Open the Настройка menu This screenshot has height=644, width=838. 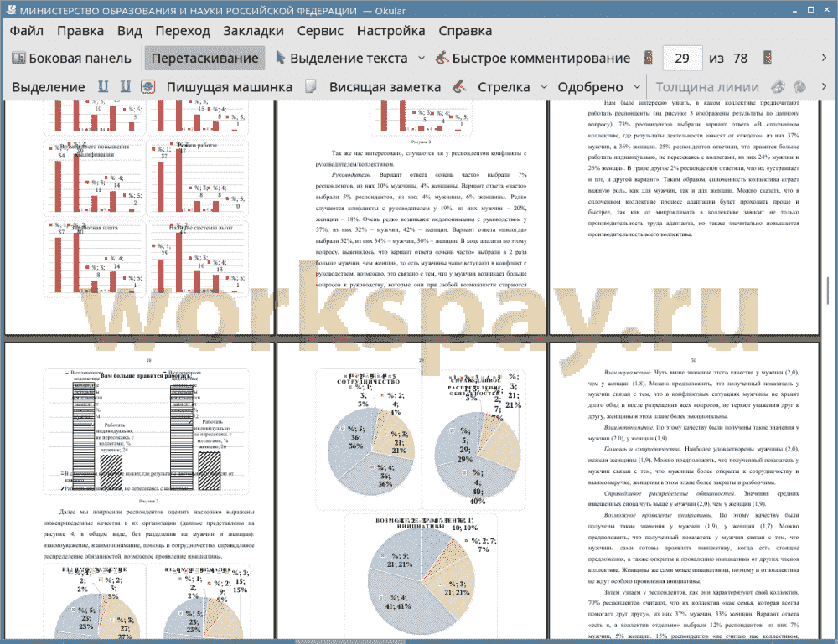391,31
